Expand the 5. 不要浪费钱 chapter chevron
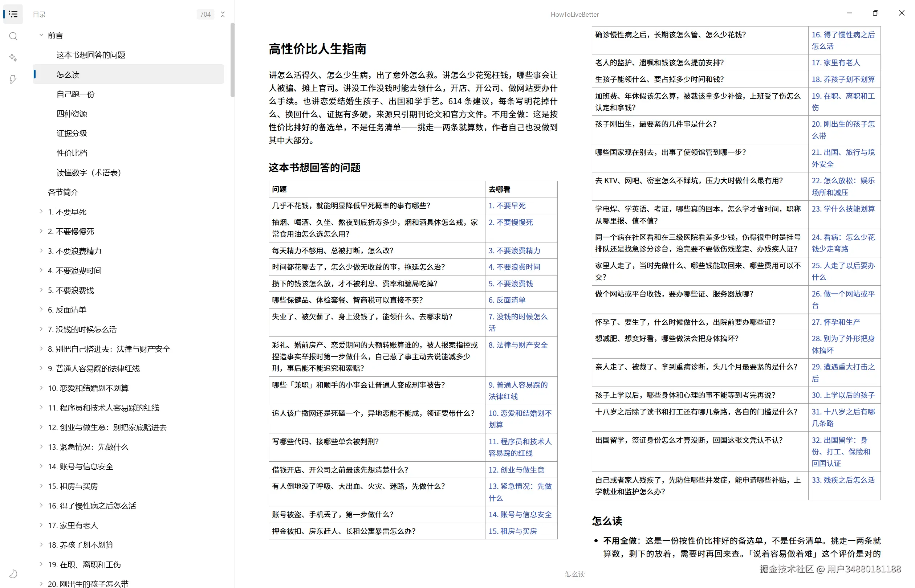Screen dimensions: 915x588 point(41,290)
